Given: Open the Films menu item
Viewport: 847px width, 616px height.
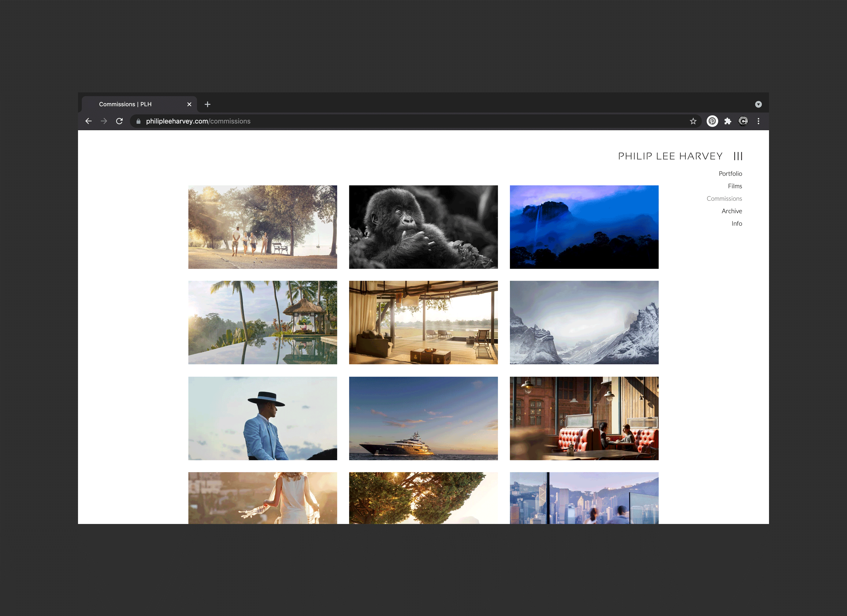Looking at the screenshot, I should click(x=735, y=186).
